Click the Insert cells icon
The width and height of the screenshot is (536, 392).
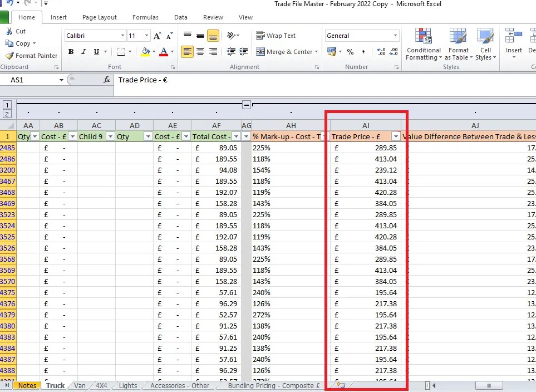(x=513, y=36)
